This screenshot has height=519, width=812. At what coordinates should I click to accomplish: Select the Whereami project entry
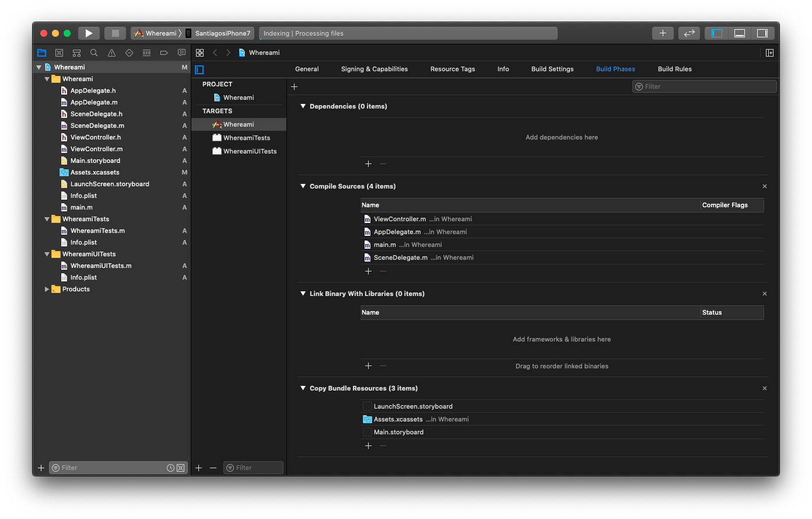click(239, 97)
